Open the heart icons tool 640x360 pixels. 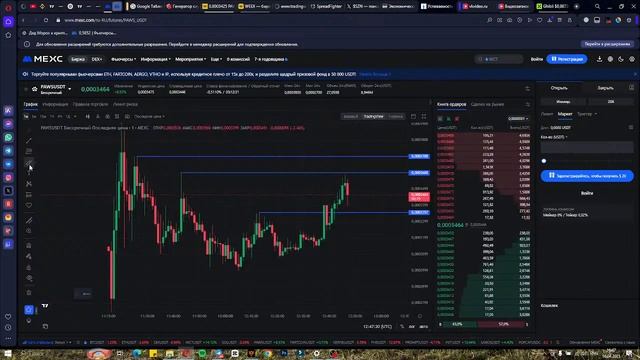point(29,205)
